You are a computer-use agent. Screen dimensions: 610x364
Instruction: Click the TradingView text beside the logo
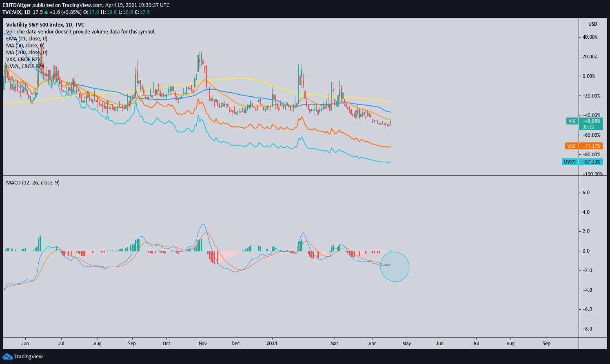[28, 357]
